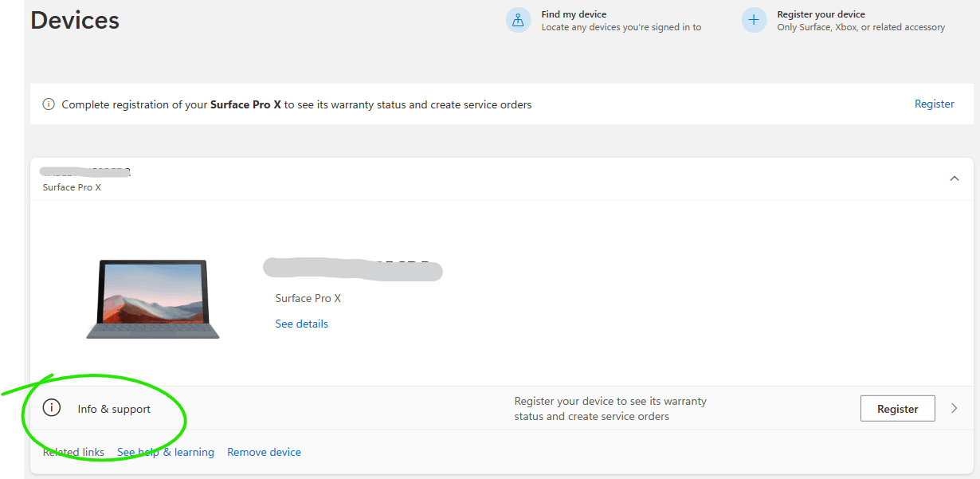980x479 pixels.
Task: Click the info icon in the registration banner
Action: click(x=49, y=104)
